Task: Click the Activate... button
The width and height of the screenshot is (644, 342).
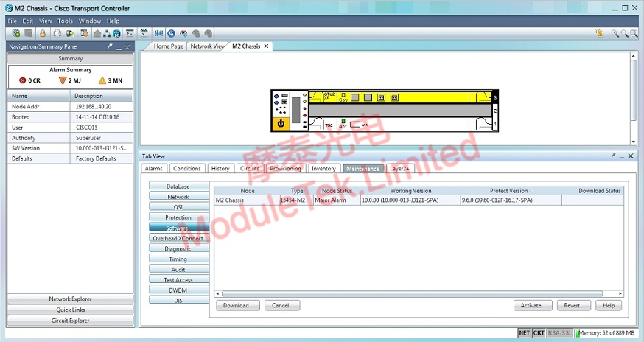Action: pos(533,305)
